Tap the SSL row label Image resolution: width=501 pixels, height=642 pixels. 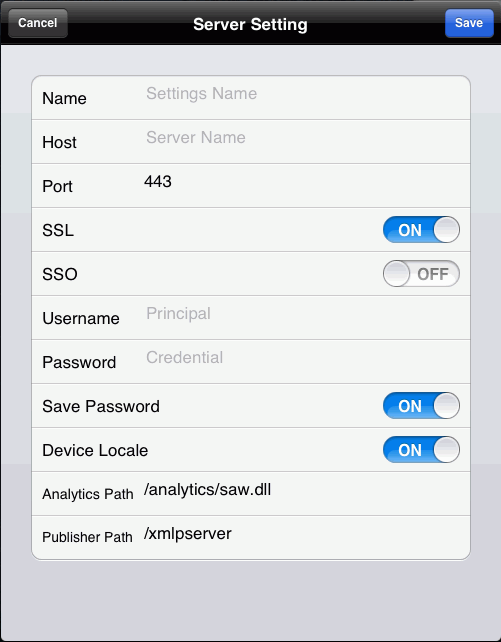click(58, 230)
